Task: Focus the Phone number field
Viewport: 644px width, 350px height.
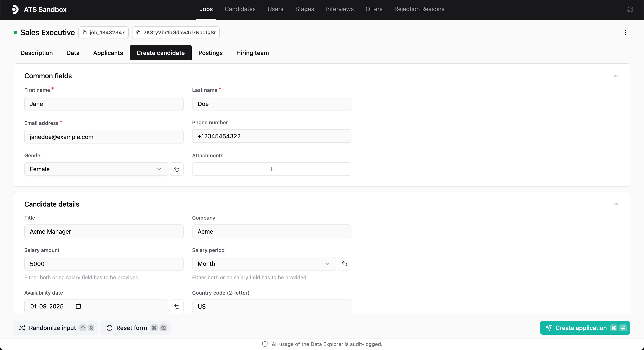Action: tap(272, 136)
